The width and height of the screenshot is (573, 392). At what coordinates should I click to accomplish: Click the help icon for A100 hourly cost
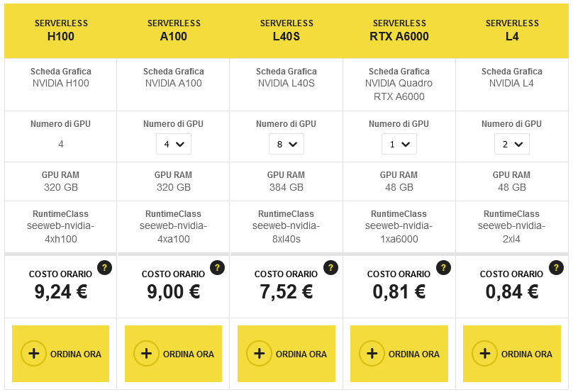(217, 268)
